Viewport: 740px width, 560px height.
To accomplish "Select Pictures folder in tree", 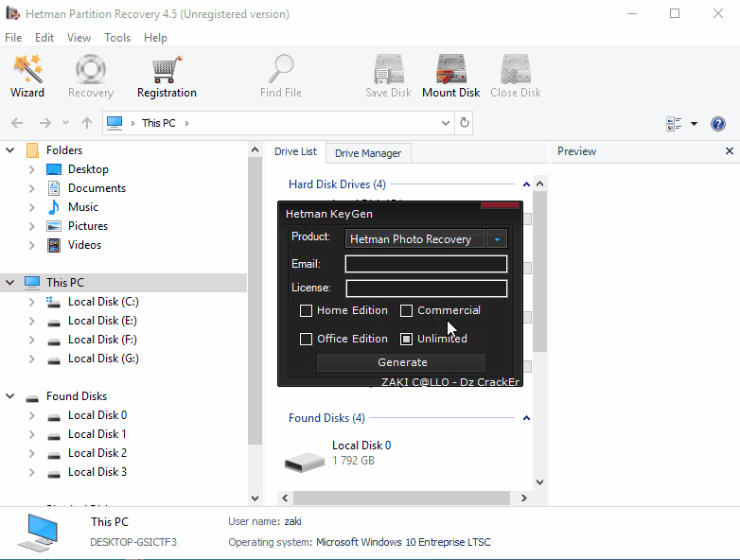I will pyautogui.click(x=88, y=225).
